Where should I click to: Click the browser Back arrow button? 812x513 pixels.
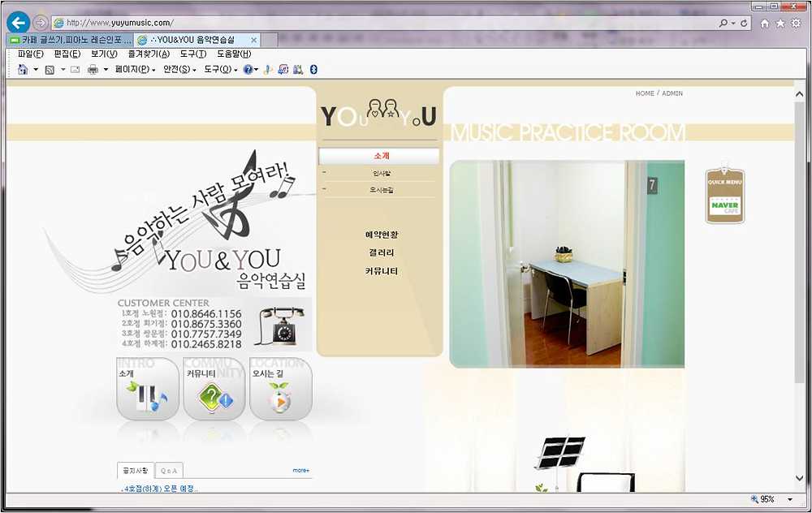point(17,23)
